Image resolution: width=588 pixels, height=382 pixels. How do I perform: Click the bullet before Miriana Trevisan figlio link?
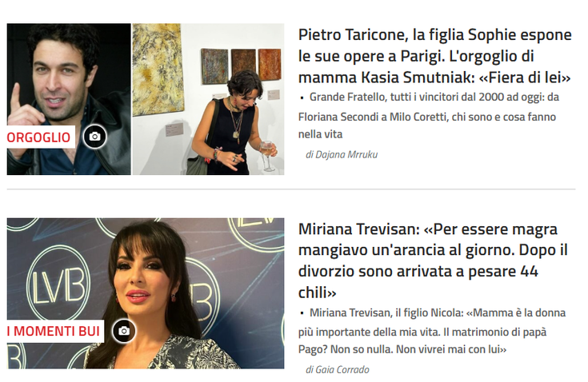[x=302, y=313]
